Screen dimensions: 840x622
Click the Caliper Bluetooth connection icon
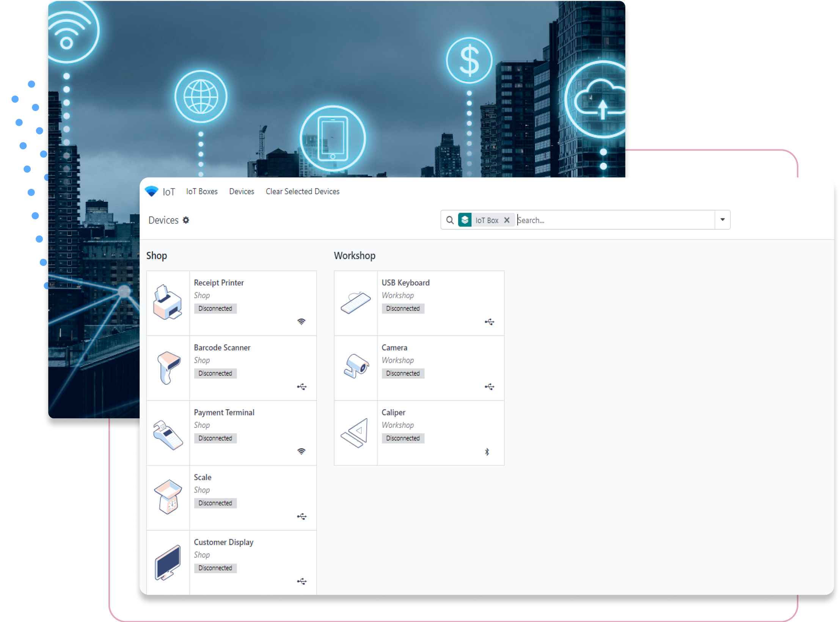tap(487, 452)
